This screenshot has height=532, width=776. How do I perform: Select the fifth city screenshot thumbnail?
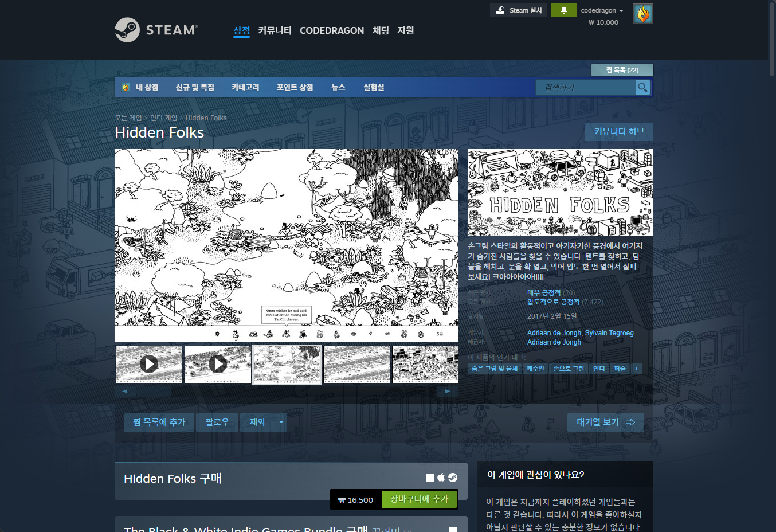(x=425, y=363)
